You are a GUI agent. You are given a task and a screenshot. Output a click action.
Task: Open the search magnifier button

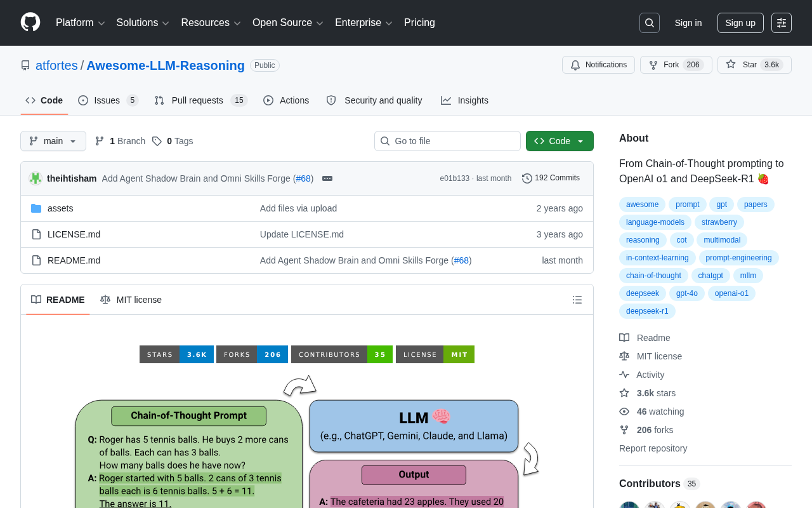coord(650,23)
